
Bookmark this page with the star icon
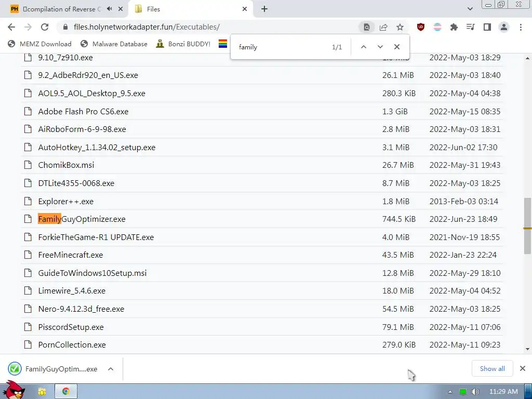(x=400, y=27)
